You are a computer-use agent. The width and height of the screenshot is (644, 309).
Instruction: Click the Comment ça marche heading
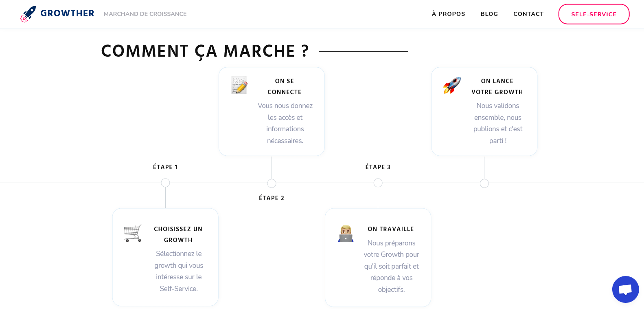(x=205, y=51)
